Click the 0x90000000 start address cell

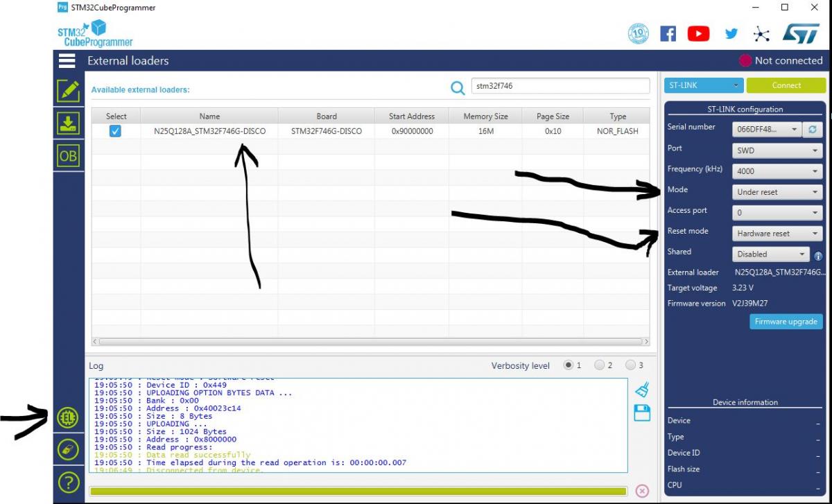pos(412,131)
